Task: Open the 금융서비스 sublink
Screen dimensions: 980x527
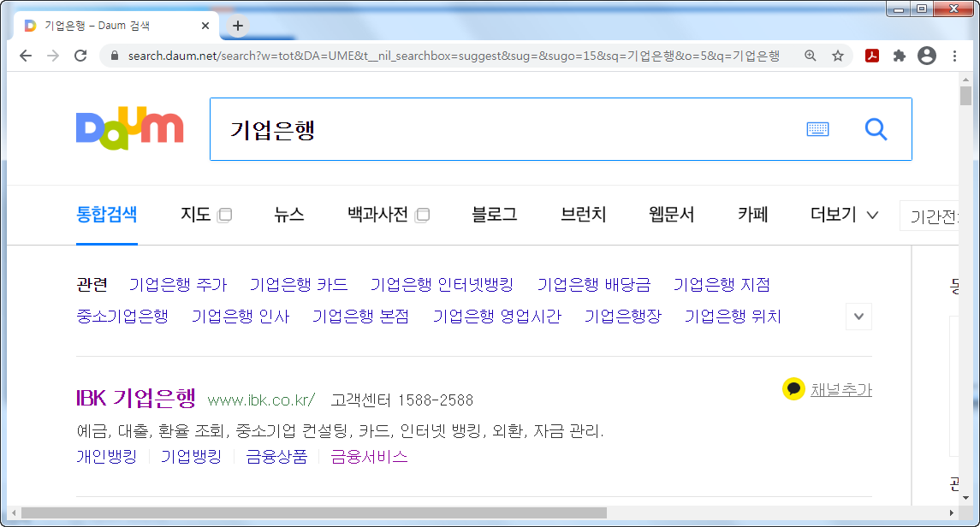Action: point(370,457)
